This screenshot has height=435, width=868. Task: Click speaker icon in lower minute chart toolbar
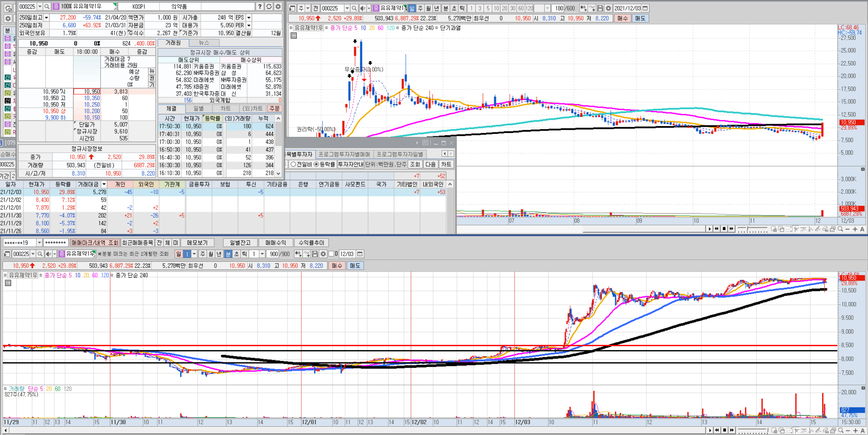(x=49, y=254)
